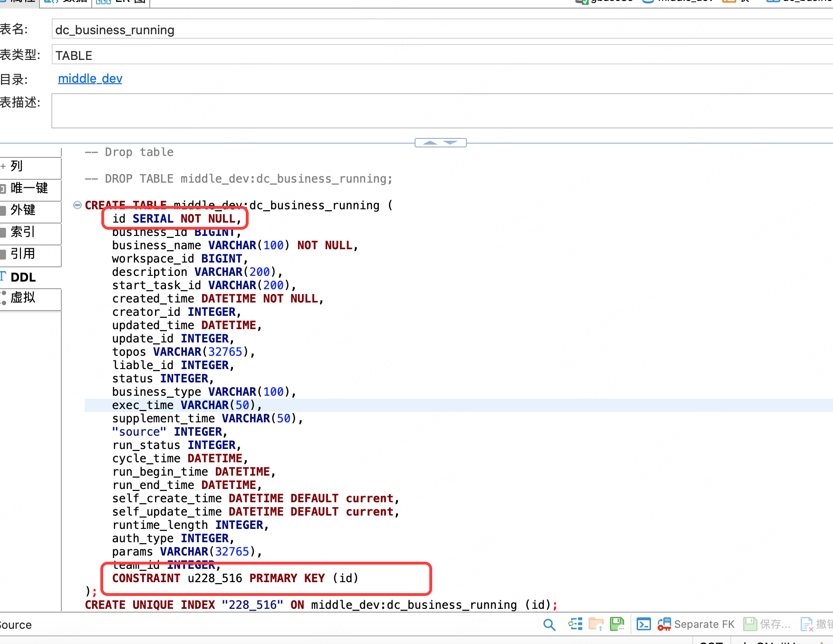Click the up arrow on panel divider
Image resolution: width=833 pixels, height=644 pixels.
click(x=430, y=143)
